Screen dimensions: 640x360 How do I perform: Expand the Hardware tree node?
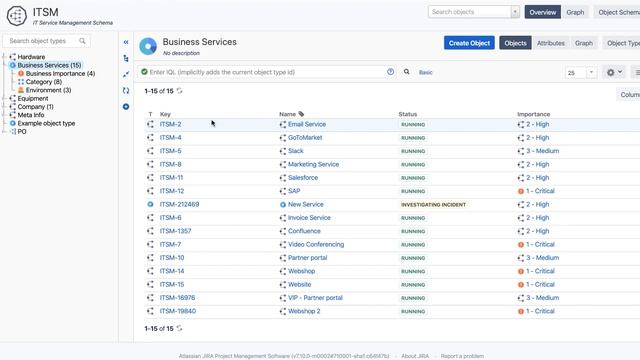click(x=4, y=57)
